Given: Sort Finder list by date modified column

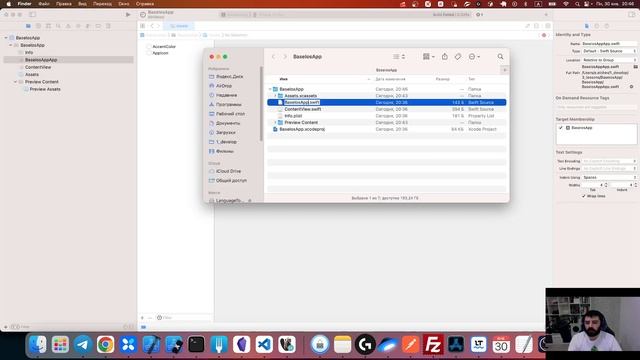Looking at the screenshot, I should 391,79.
